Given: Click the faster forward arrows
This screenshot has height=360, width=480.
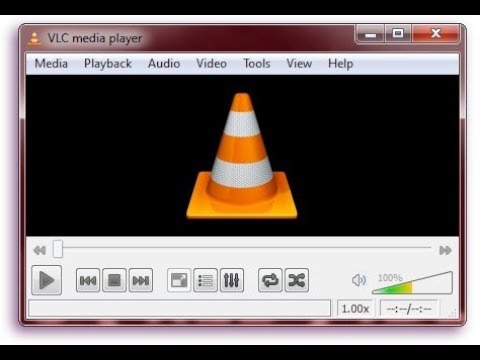Looking at the screenshot, I should pyautogui.click(x=445, y=250).
